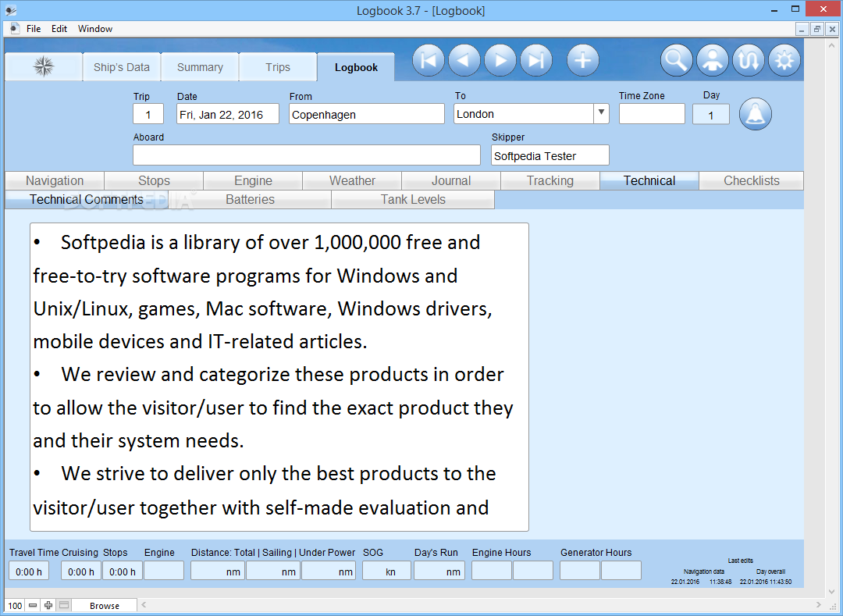Click the Date field
This screenshot has height=616, width=843.
228,114
